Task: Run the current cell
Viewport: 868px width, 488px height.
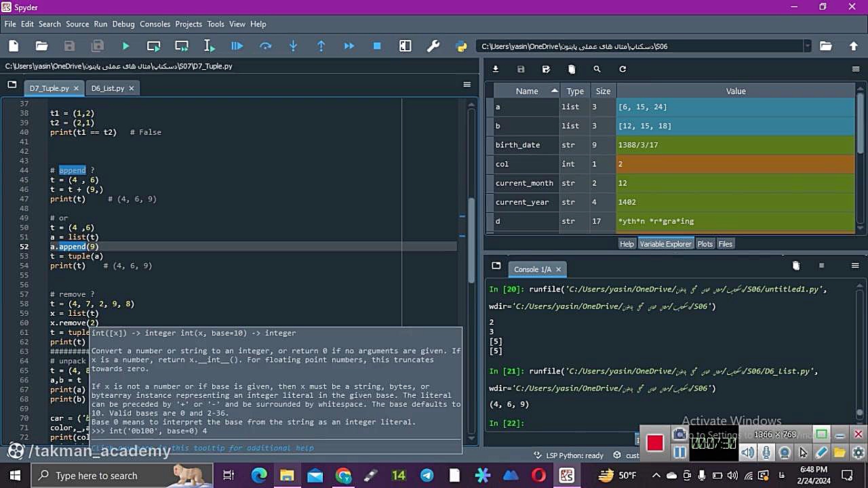Action: 154,46
